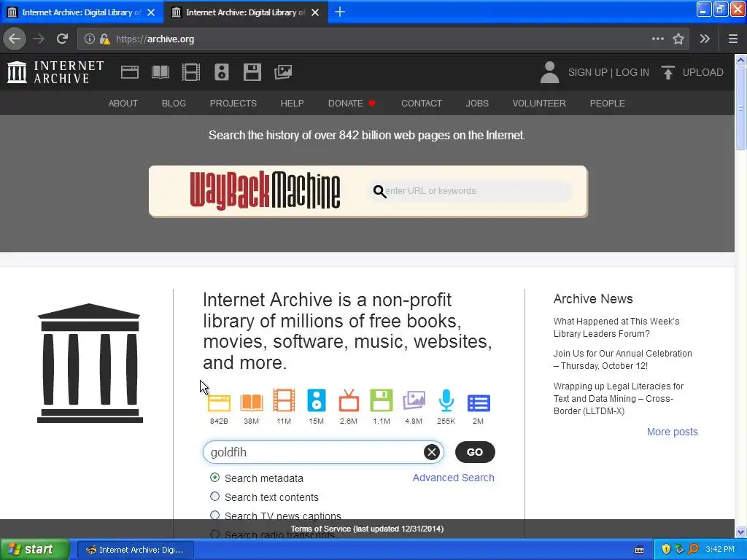Open the HELP menu item
747x560 pixels.
(x=292, y=104)
